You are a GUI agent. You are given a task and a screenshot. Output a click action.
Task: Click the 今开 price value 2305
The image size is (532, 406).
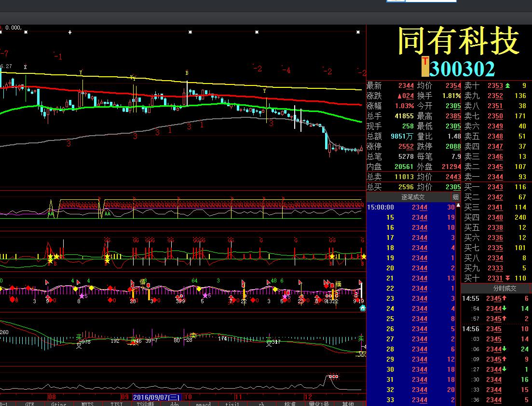point(453,106)
